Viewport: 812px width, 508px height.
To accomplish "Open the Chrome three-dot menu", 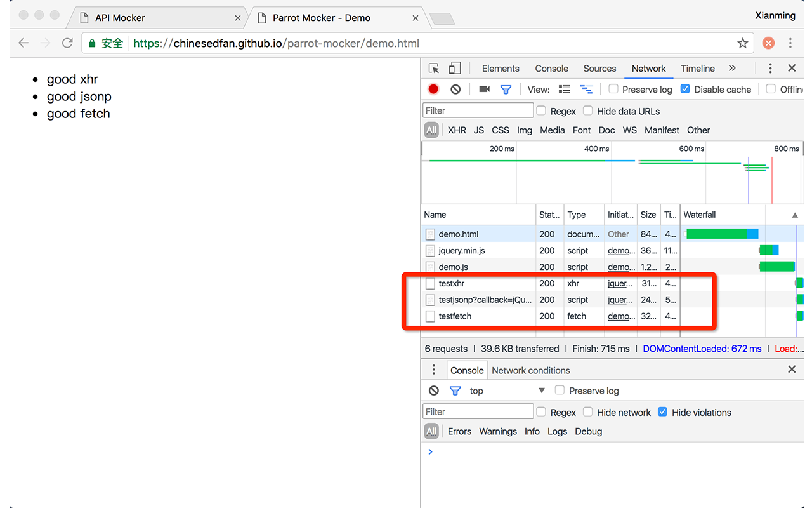I will (x=790, y=43).
